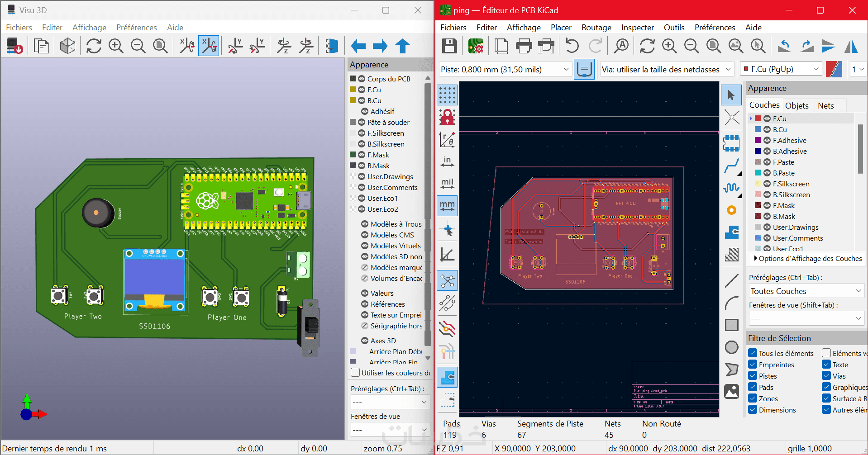This screenshot has height=455, width=868.
Task: Click the lock icon in the left toolbar
Action: pyautogui.click(x=447, y=118)
